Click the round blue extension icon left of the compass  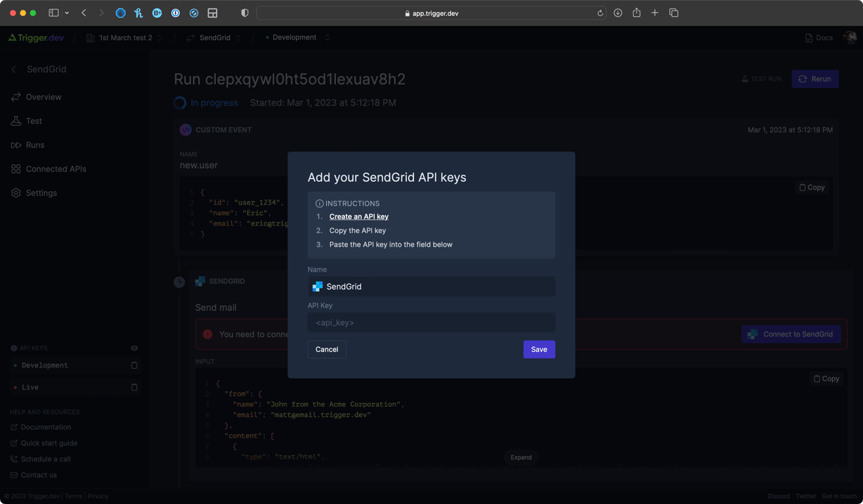pos(175,13)
